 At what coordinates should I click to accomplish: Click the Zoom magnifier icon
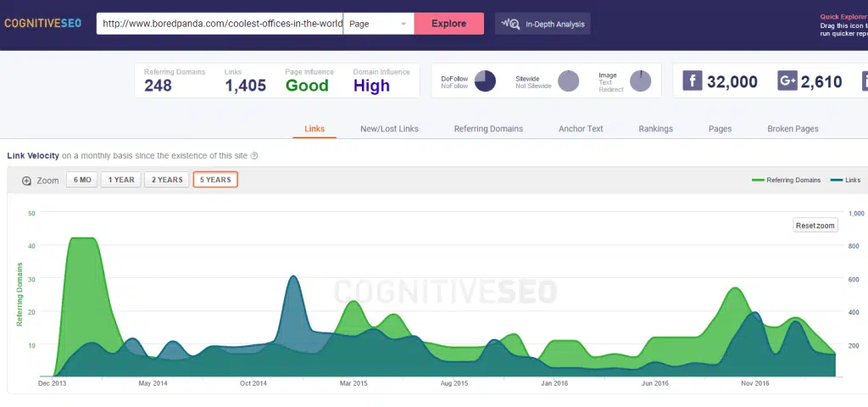tap(26, 181)
